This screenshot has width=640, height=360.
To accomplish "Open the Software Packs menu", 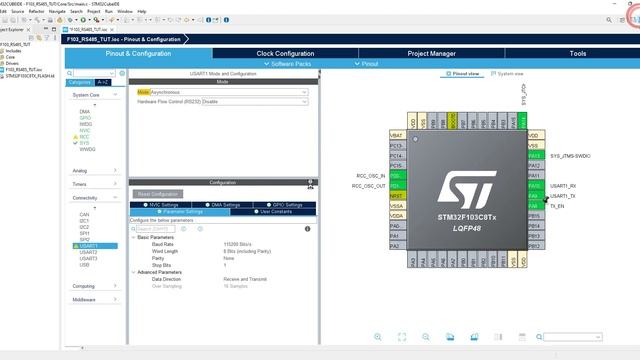I will (x=287, y=64).
